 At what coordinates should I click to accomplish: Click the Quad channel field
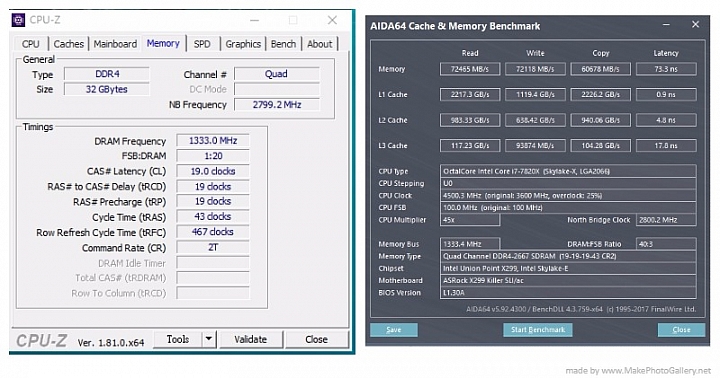(x=277, y=74)
